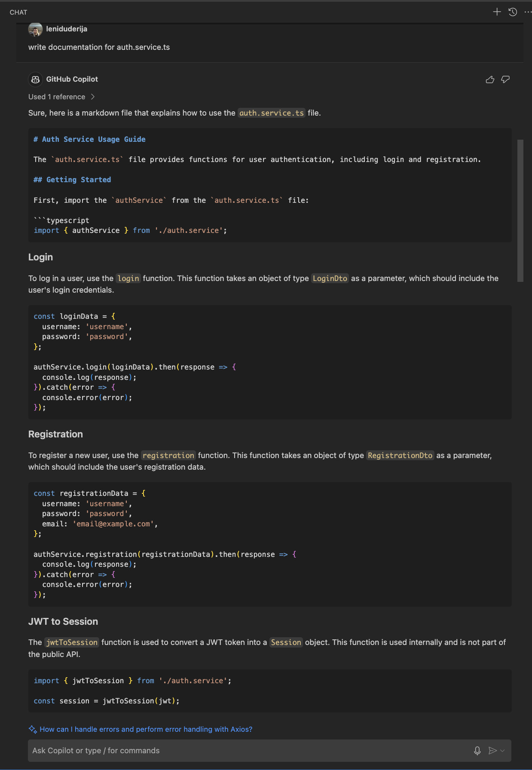The image size is (532, 770).
Task: Click the code block scrollbar thumb
Action: pos(520,211)
